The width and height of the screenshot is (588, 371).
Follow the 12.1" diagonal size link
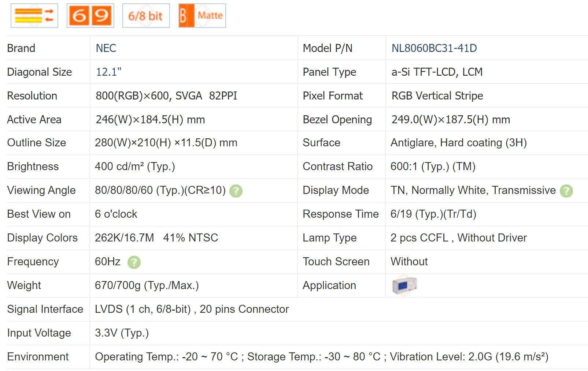tap(108, 72)
